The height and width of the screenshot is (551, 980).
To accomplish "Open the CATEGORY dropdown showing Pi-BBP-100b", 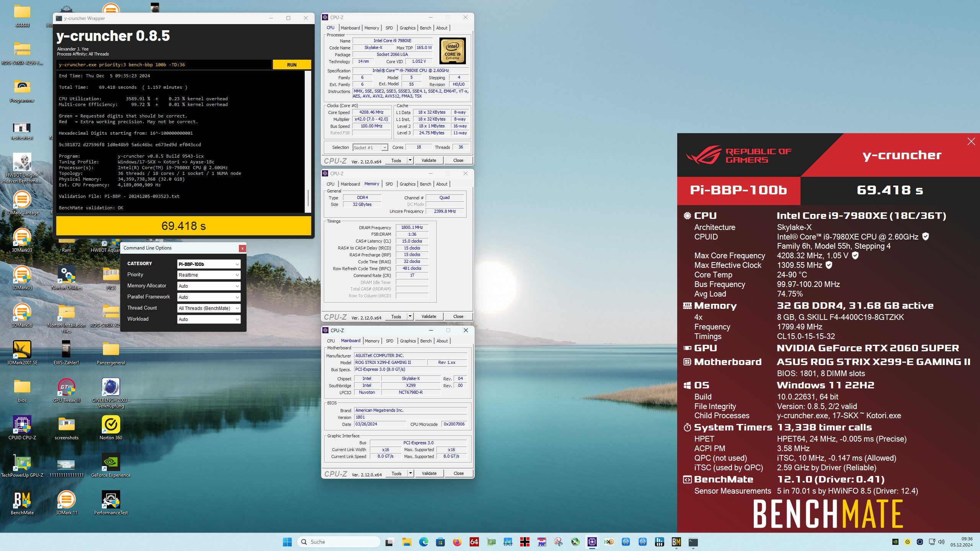I will coord(209,264).
